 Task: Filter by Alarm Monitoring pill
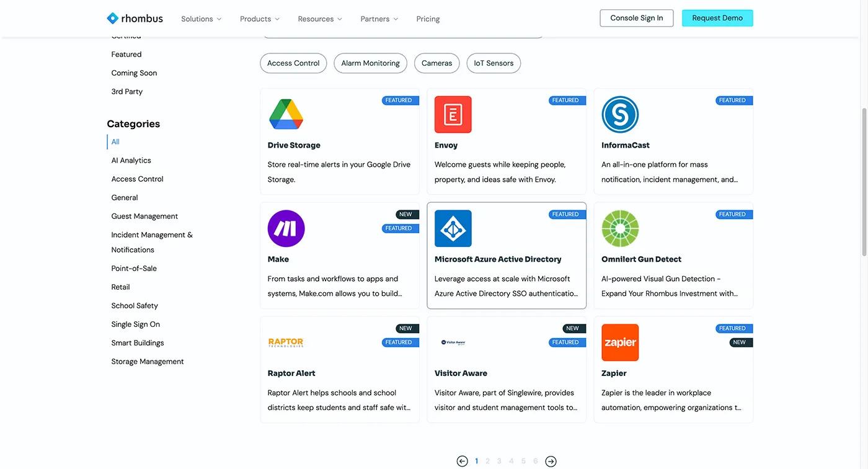(370, 63)
